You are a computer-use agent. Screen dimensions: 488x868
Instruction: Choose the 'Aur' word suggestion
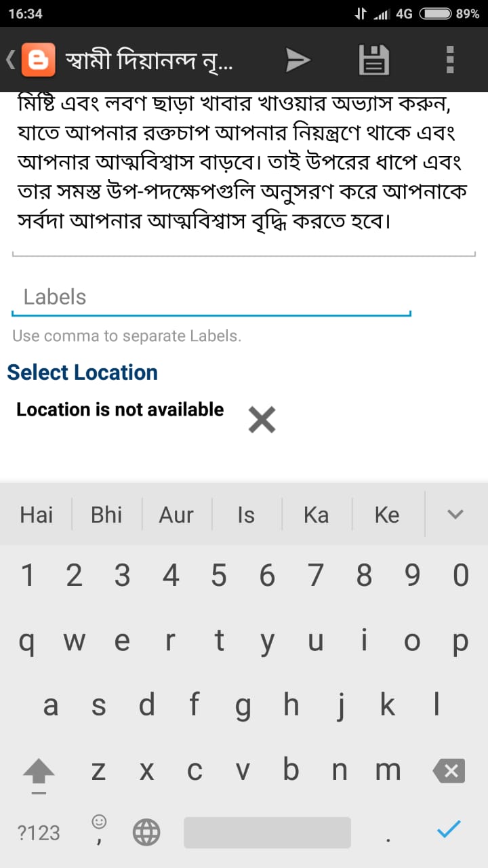pos(176,515)
